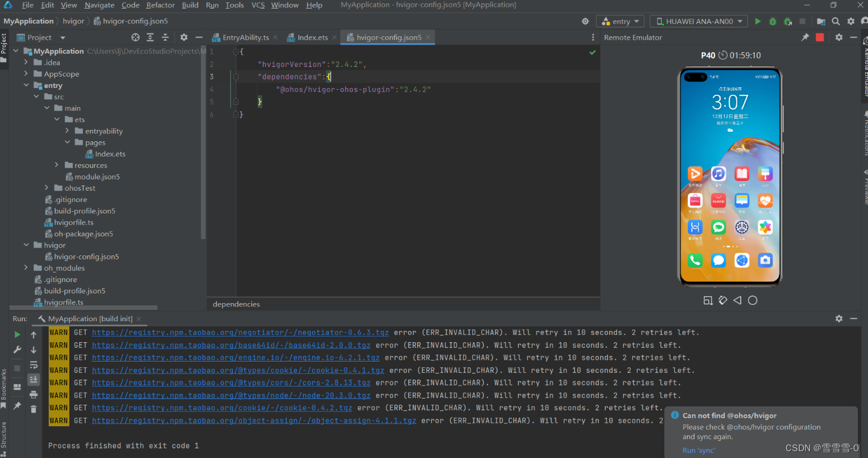This screenshot has width=868, height=458.
Task: Open the Build menu
Action: point(190,5)
